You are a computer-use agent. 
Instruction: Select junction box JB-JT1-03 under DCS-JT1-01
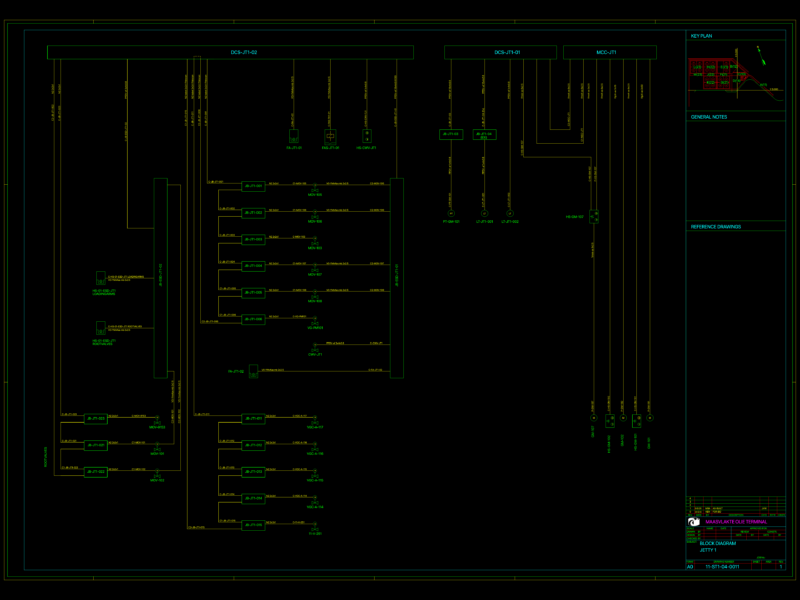451,135
